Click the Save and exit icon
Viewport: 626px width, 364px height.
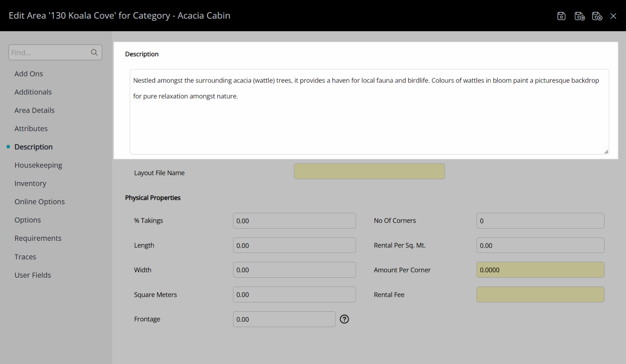pyautogui.click(x=597, y=16)
